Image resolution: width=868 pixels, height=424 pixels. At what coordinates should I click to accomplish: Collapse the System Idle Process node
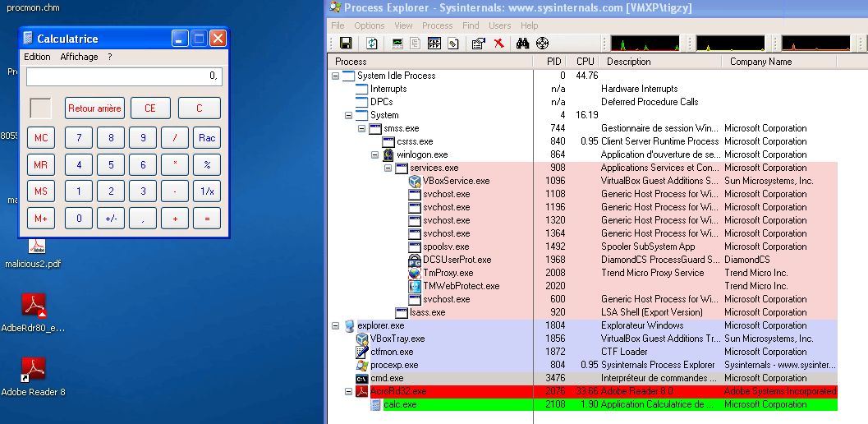[x=336, y=76]
